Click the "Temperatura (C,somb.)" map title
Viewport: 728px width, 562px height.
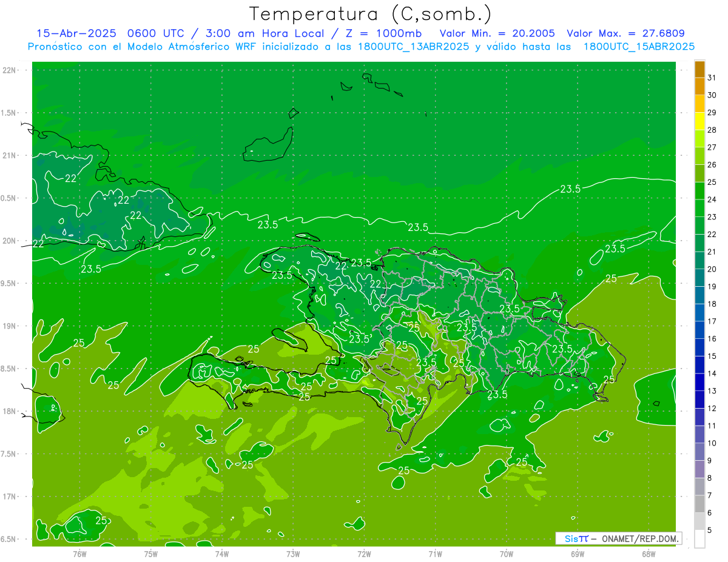click(371, 15)
